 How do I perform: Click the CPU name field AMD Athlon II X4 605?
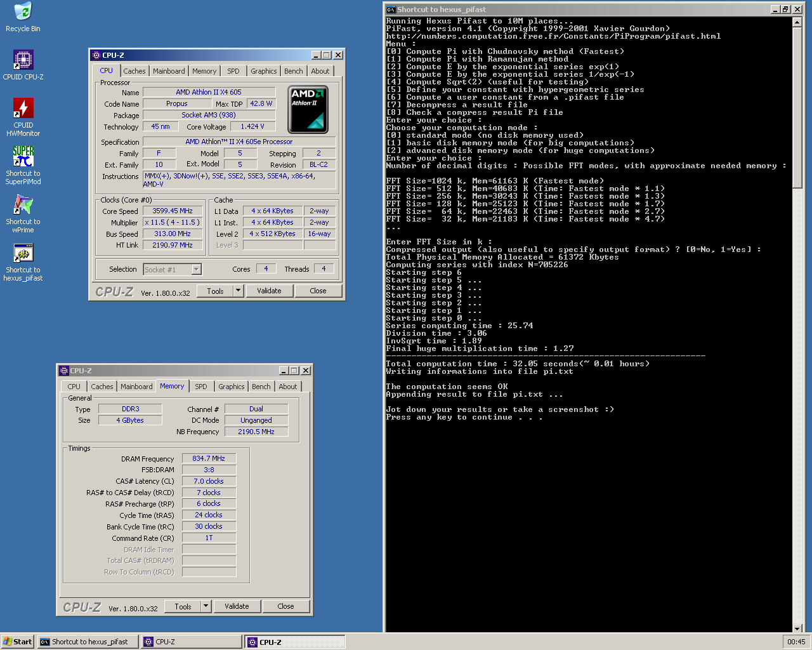pyautogui.click(x=209, y=92)
